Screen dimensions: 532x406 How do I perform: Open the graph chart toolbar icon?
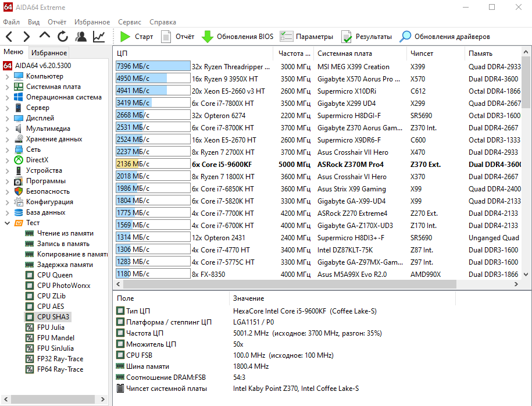[99, 36]
